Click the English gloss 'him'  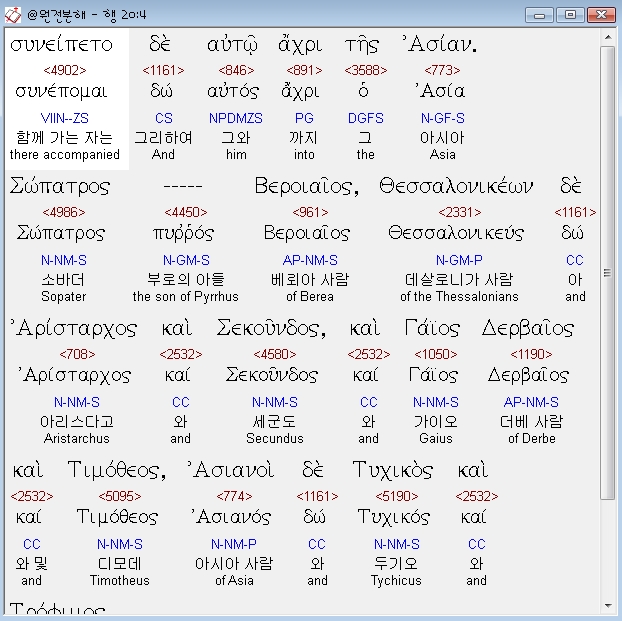(x=236, y=154)
